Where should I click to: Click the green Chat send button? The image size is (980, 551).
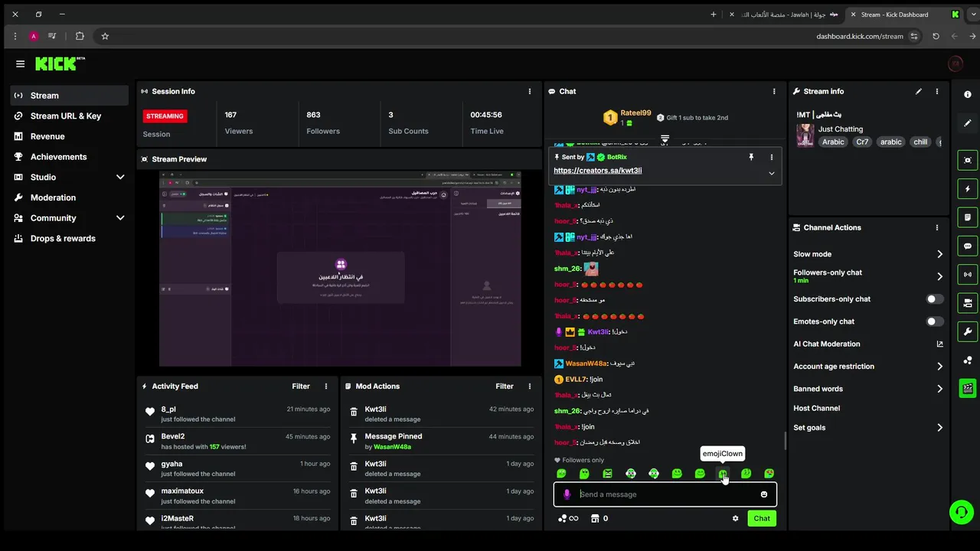(762, 518)
